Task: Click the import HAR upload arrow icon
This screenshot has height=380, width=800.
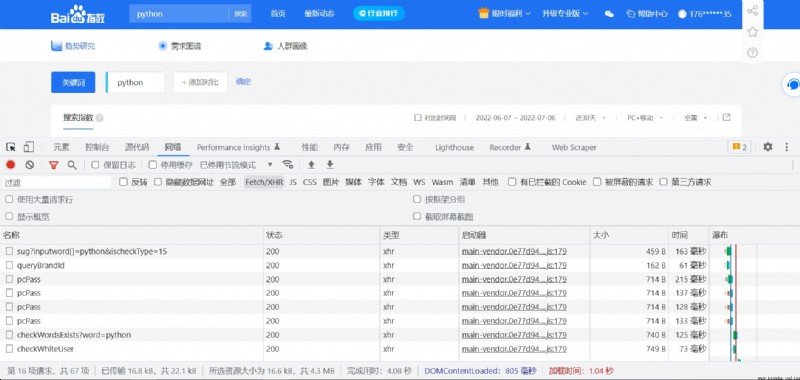Action: [311, 164]
